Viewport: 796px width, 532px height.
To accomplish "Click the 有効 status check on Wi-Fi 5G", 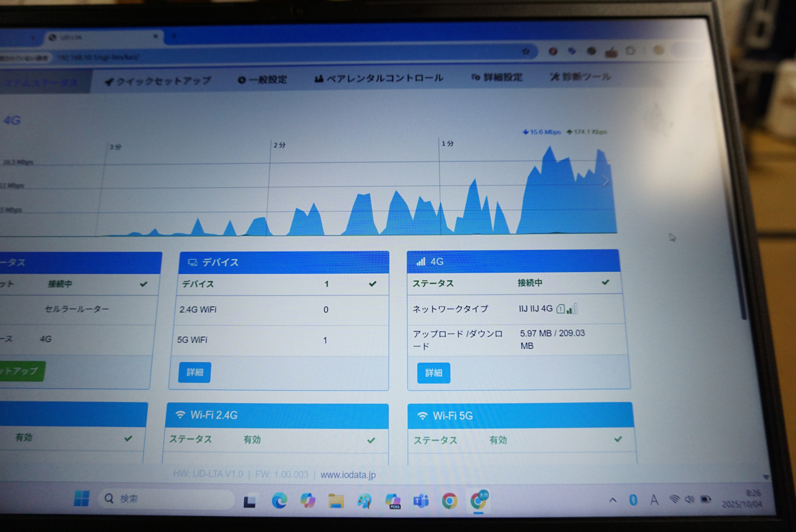I will (618, 439).
